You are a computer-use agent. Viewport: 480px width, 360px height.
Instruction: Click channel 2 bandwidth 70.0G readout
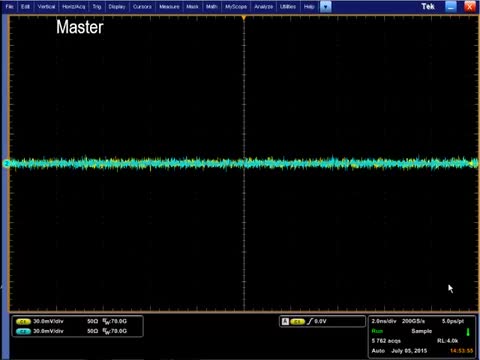(x=115, y=331)
